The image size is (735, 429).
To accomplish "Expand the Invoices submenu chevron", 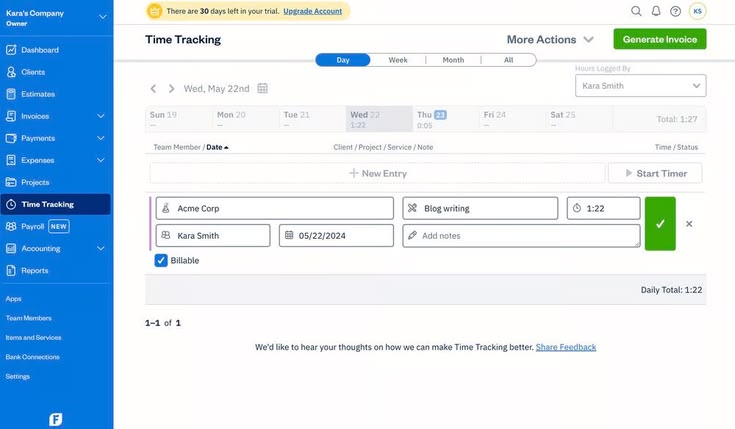I will tap(101, 116).
